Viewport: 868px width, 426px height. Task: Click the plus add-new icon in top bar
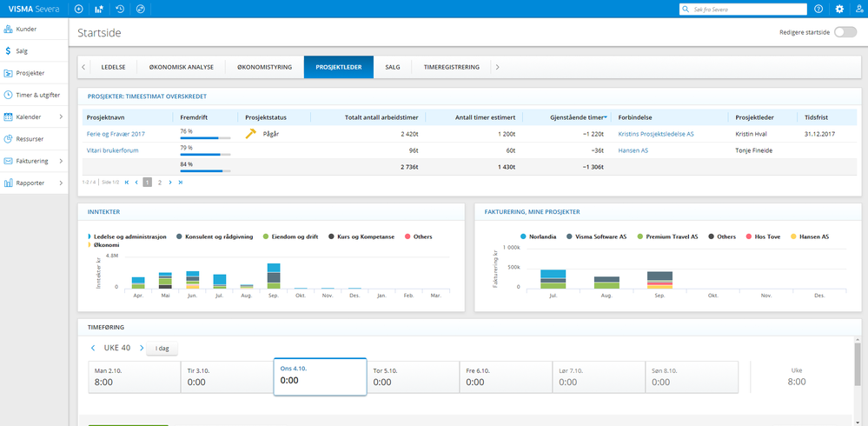[78, 9]
